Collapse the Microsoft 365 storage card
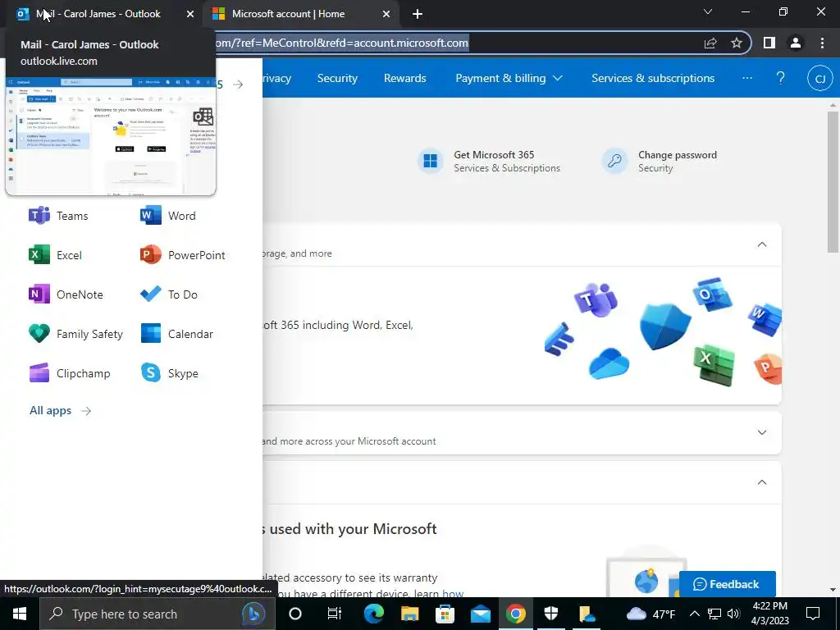The width and height of the screenshot is (840, 630). (762, 244)
